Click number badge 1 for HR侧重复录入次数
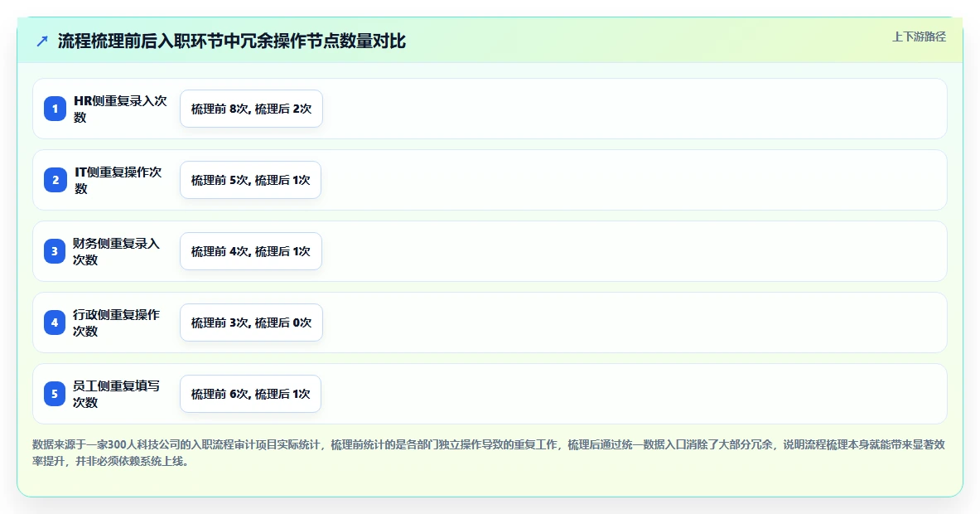The image size is (980, 514). 55,109
